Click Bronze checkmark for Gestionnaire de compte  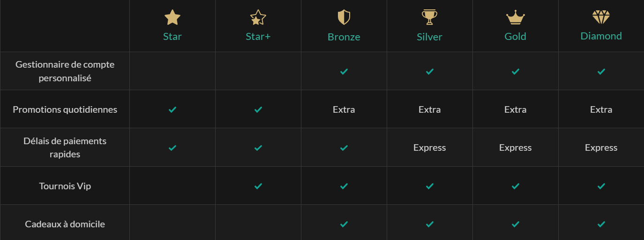click(344, 71)
